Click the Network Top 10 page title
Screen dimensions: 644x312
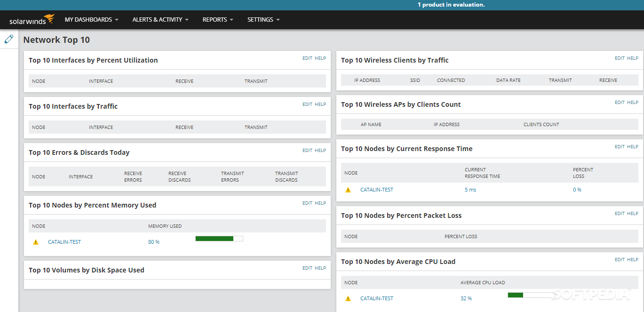[x=56, y=40]
